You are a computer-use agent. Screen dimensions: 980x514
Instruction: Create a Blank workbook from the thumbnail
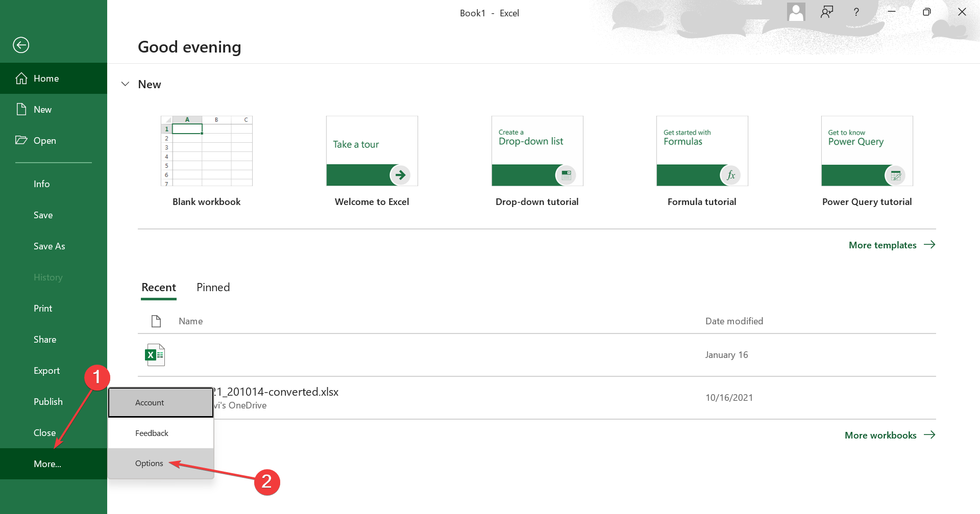[207, 151]
